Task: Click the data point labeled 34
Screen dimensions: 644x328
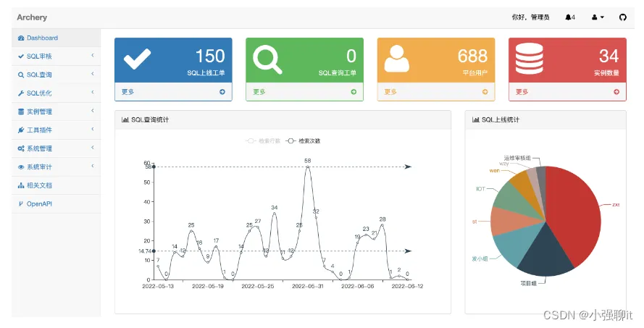Action: pos(275,213)
